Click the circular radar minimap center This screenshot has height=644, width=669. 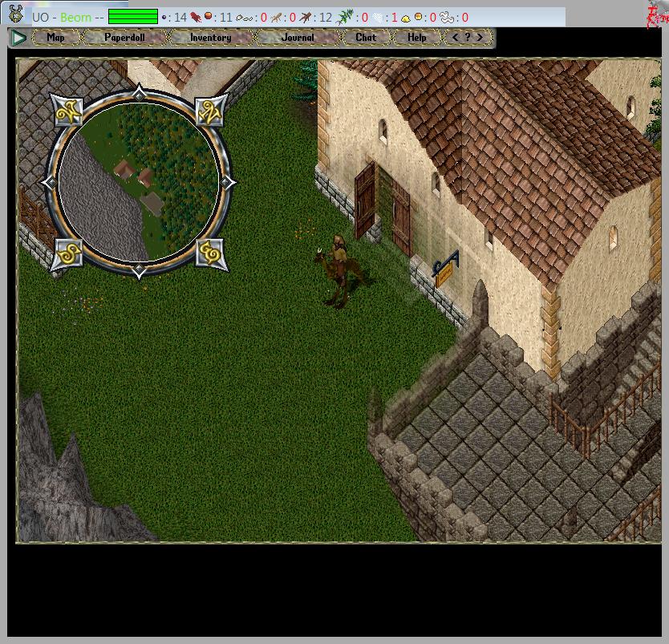click(x=139, y=183)
